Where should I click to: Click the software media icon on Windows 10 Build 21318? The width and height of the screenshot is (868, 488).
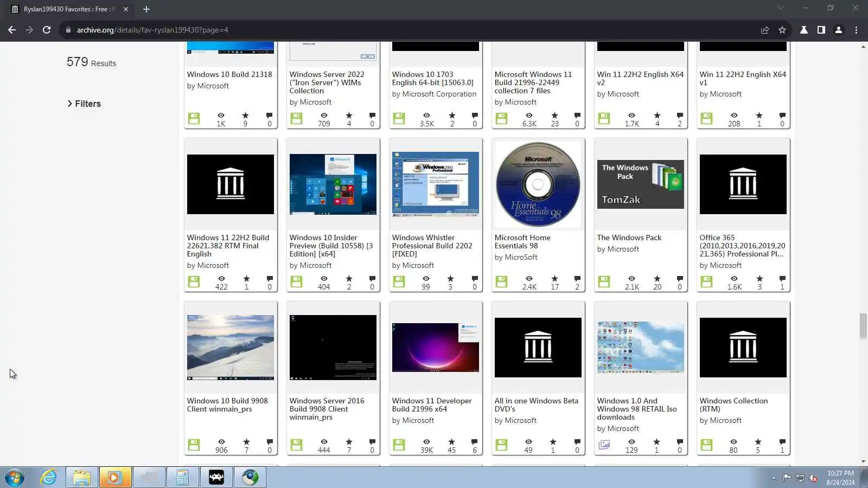click(194, 118)
